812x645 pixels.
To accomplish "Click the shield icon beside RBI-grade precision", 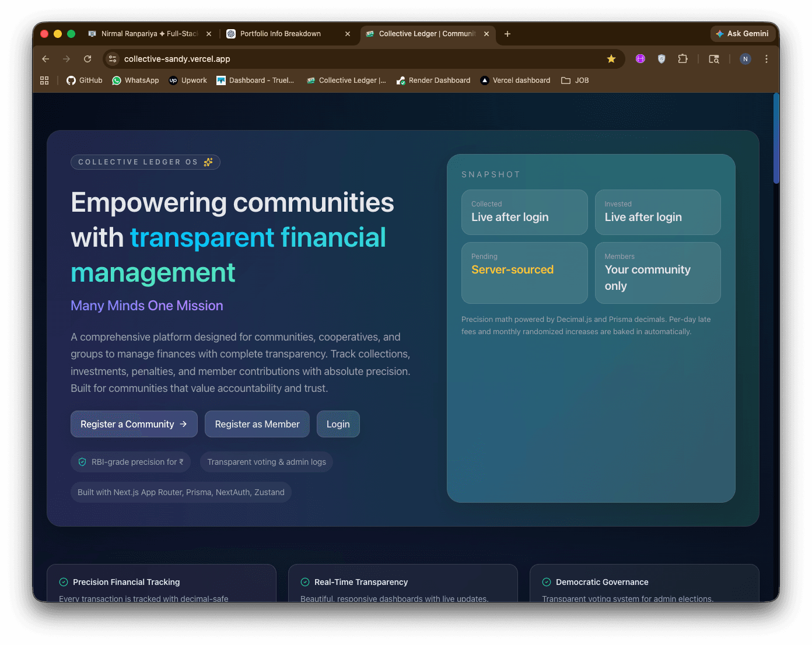I will 82,462.
